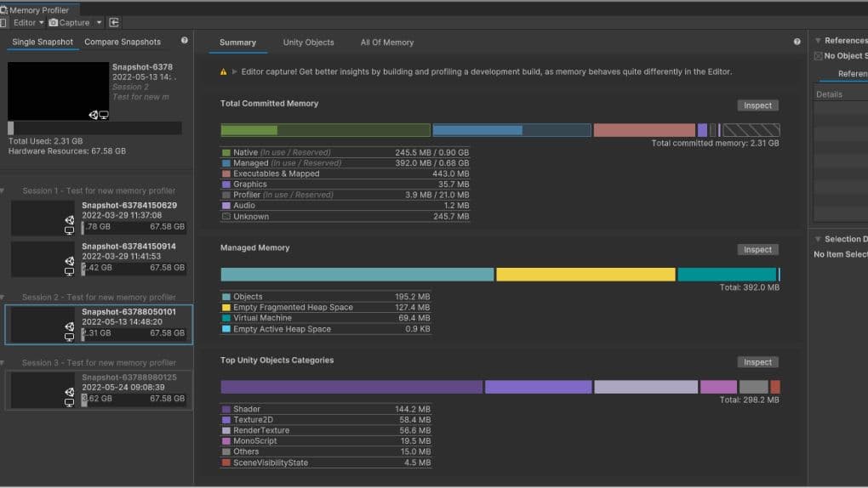Open the All Of Memory tab

[387, 43]
